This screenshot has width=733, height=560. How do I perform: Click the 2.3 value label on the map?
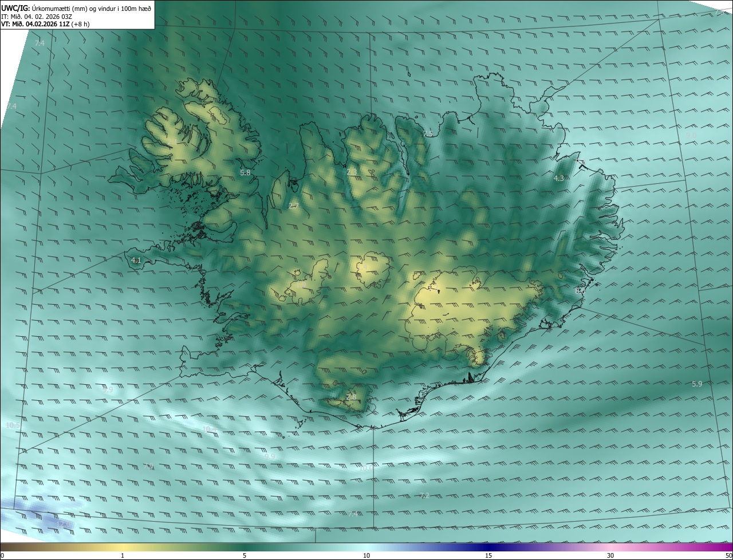tap(352, 172)
